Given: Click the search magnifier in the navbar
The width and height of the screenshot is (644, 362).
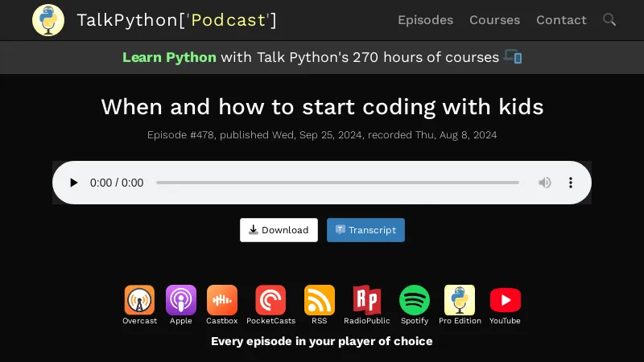Looking at the screenshot, I should (609, 19).
